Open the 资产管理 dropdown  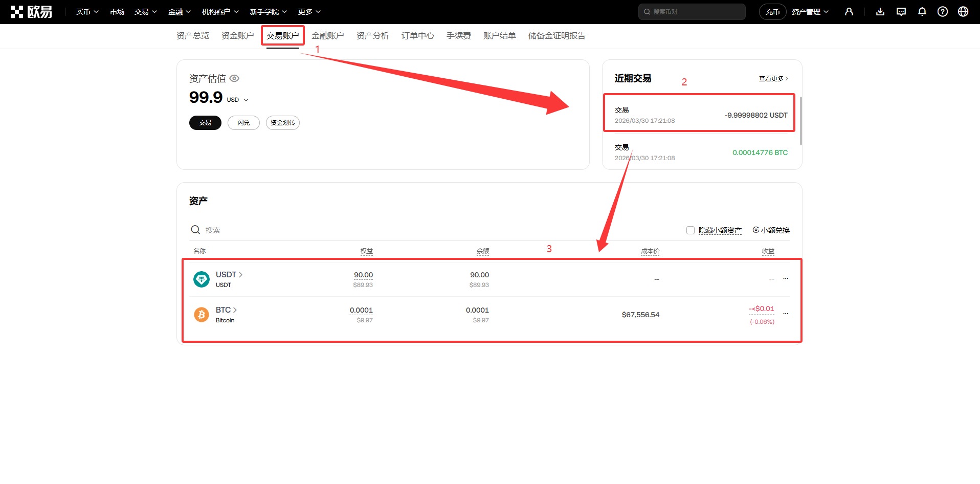coord(810,12)
